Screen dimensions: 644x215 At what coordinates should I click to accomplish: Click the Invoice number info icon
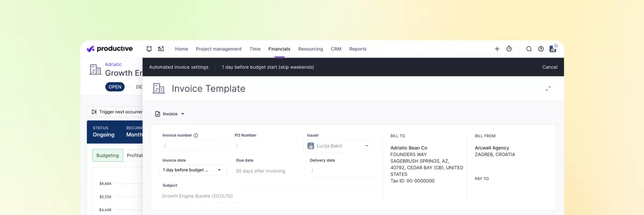pos(196,135)
